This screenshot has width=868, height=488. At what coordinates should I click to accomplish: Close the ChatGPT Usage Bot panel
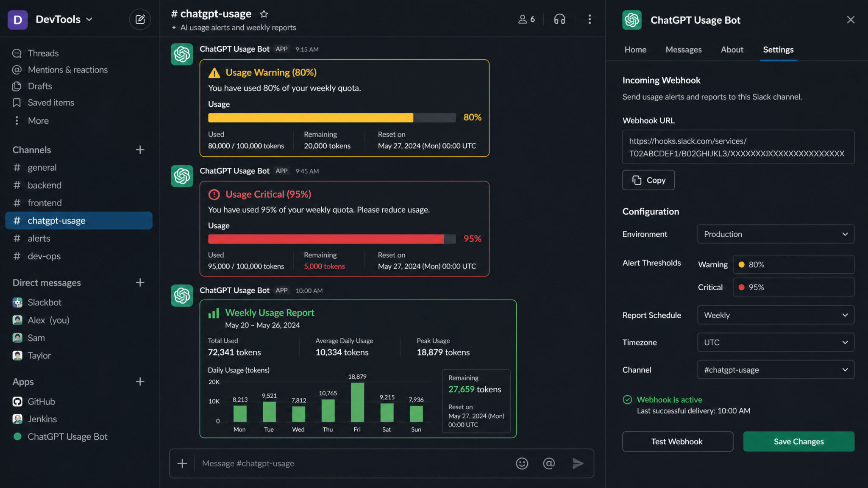(850, 20)
